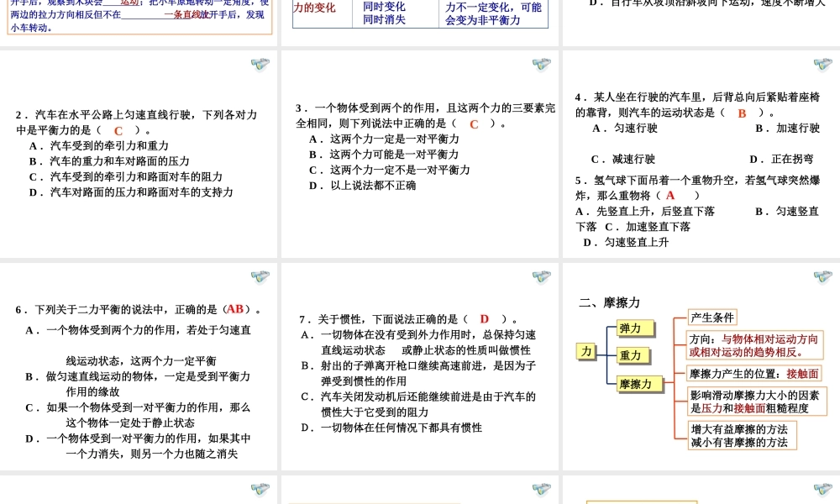
Task: Click the 增大有益摩擦的方法 box
Action: click(742, 435)
